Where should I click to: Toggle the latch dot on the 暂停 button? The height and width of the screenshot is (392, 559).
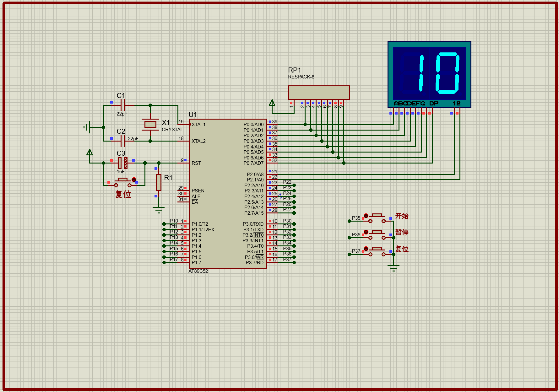(x=366, y=232)
